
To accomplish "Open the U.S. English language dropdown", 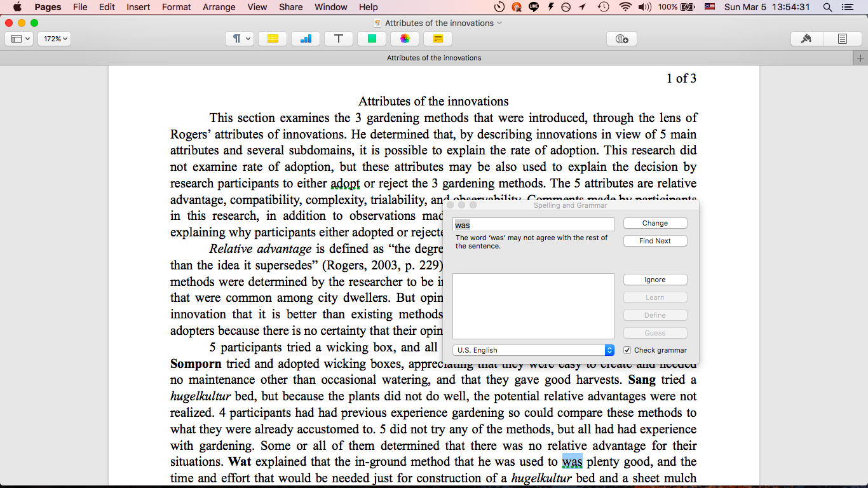I will (533, 350).
